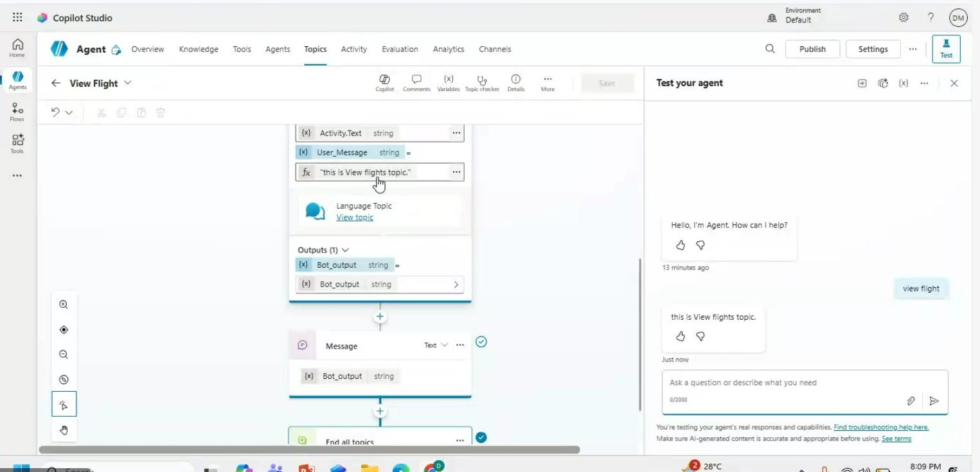Click the canvas target-shaped center view icon
Image resolution: width=980 pixels, height=472 pixels.
click(x=64, y=329)
